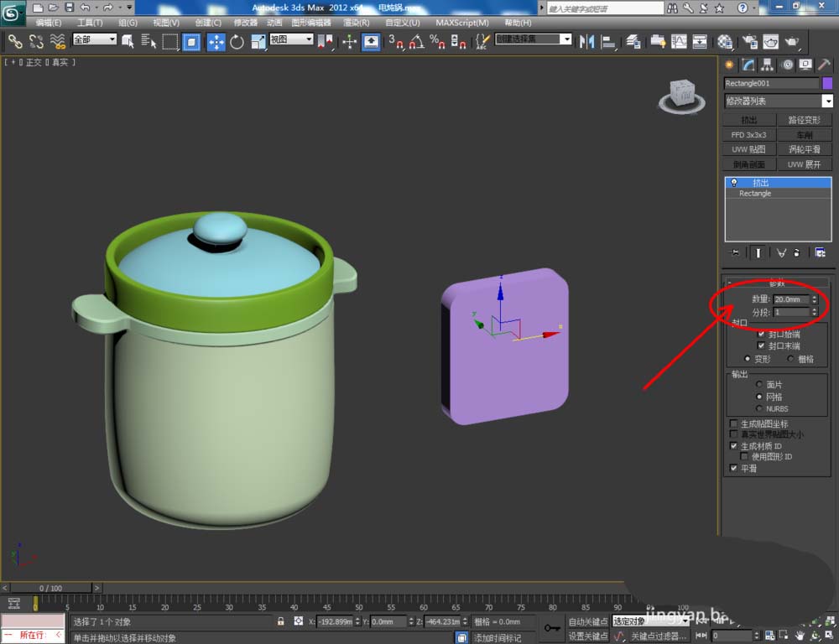This screenshot has width=839, height=644.
Task: Select the 栅格 grid radio button
Action: [x=791, y=359]
